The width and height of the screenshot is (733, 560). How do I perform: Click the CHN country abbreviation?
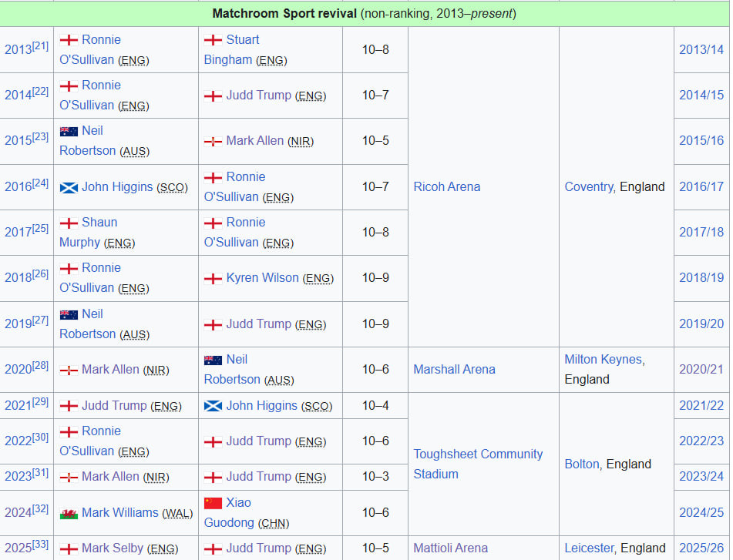tap(273, 523)
